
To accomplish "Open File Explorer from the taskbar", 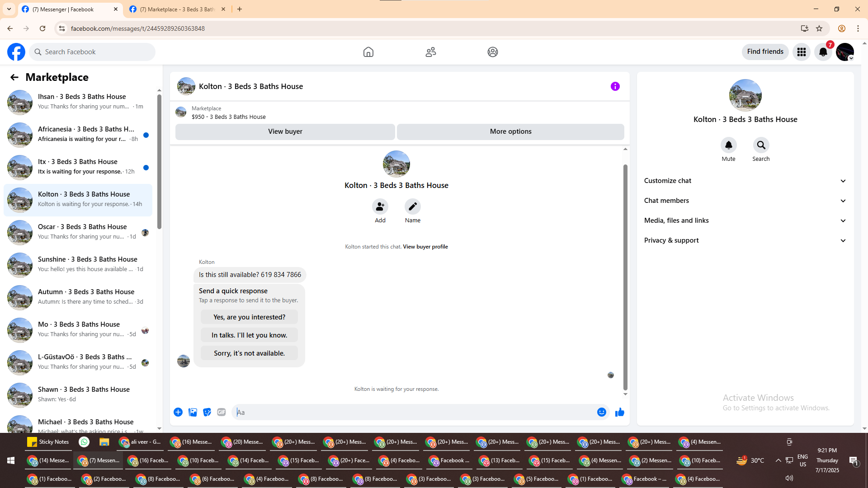I will click(x=104, y=442).
